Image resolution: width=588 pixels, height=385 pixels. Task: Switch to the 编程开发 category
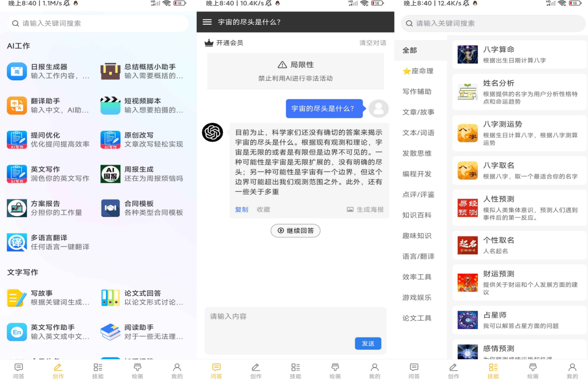pyautogui.click(x=417, y=174)
